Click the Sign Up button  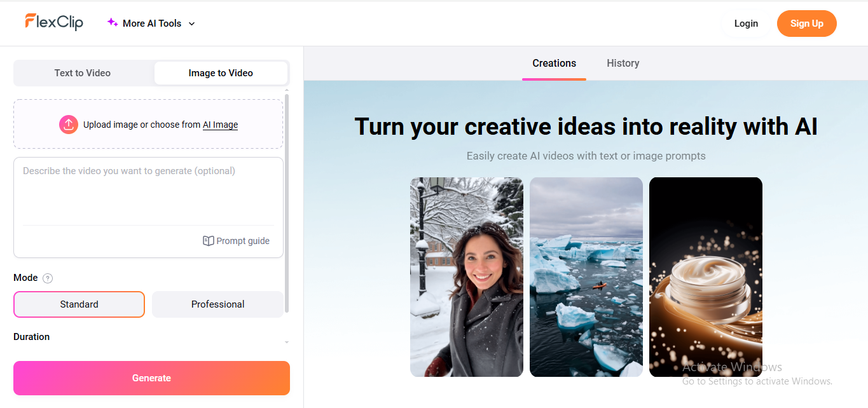[806, 23]
